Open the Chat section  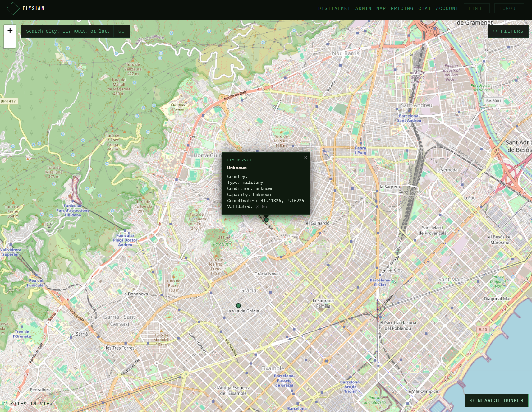(424, 8)
